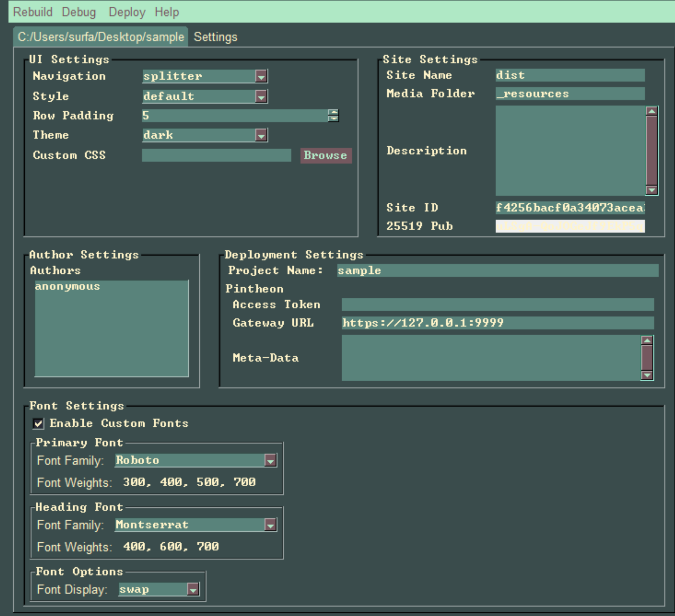Open the Heading Font Montserrat dropdown
Screen dimensions: 675x616
click(270, 525)
